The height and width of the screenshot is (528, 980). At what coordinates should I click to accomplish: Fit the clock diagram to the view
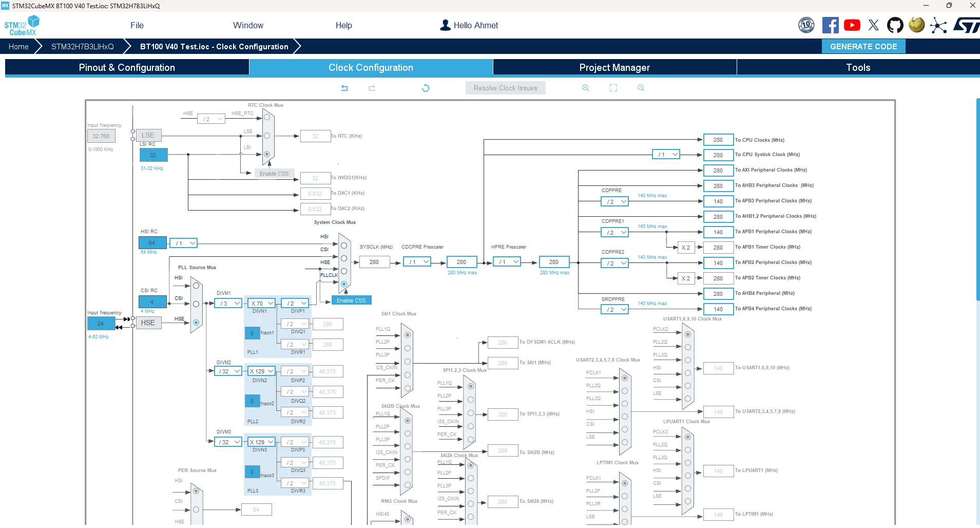(613, 88)
